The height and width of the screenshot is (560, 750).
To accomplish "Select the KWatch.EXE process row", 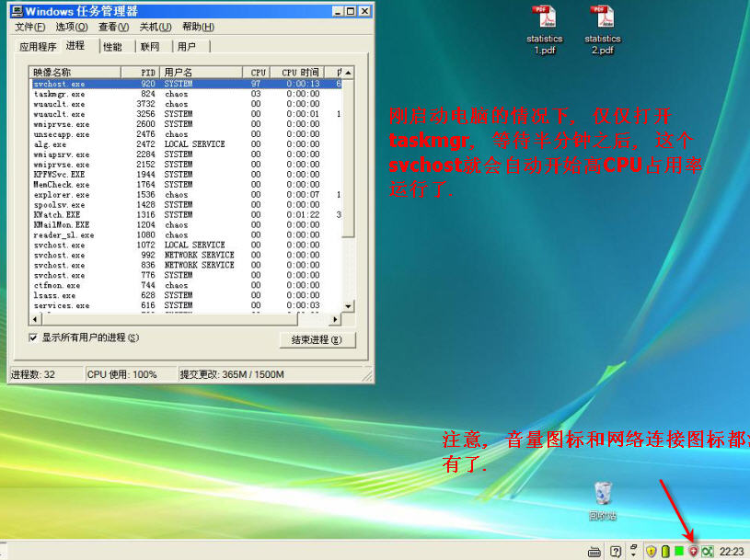I will pos(186,215).
